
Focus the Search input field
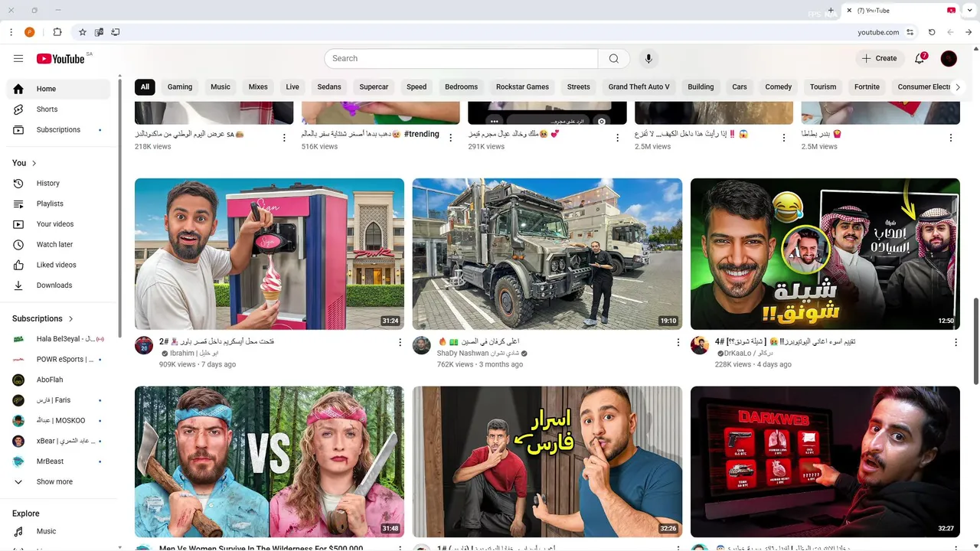(461, 58)
